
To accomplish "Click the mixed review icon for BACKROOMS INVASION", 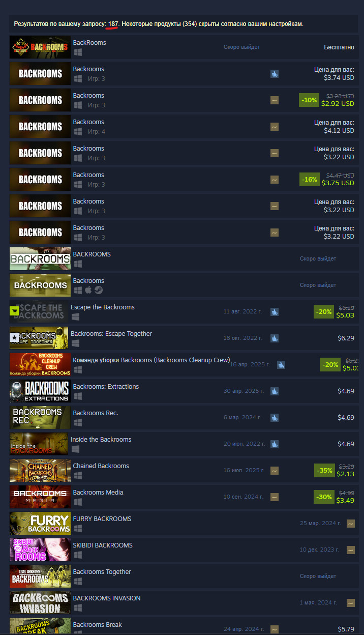I will (351, 602).
